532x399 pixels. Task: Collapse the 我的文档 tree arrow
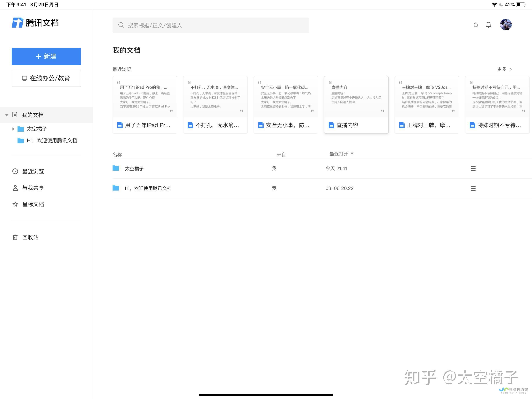coord(7,115)
